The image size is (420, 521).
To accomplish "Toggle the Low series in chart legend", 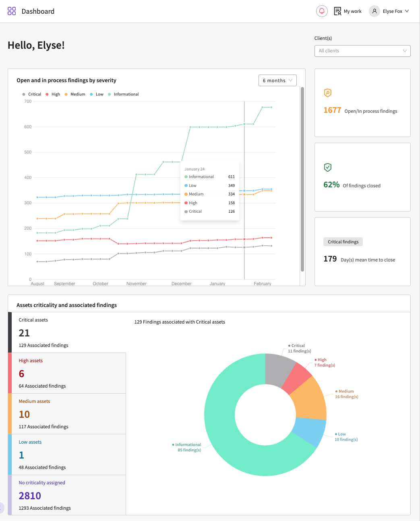I will click(x=97, y=94).
